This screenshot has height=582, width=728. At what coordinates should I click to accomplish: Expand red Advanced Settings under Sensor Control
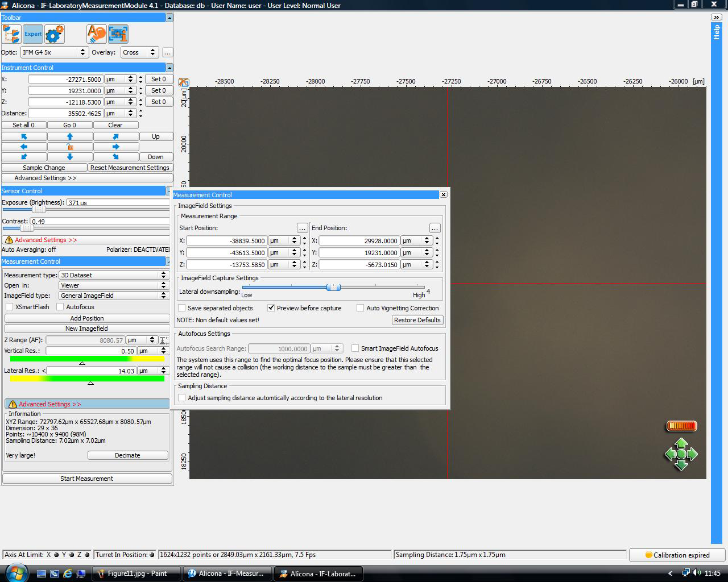(x=45, y=240)
